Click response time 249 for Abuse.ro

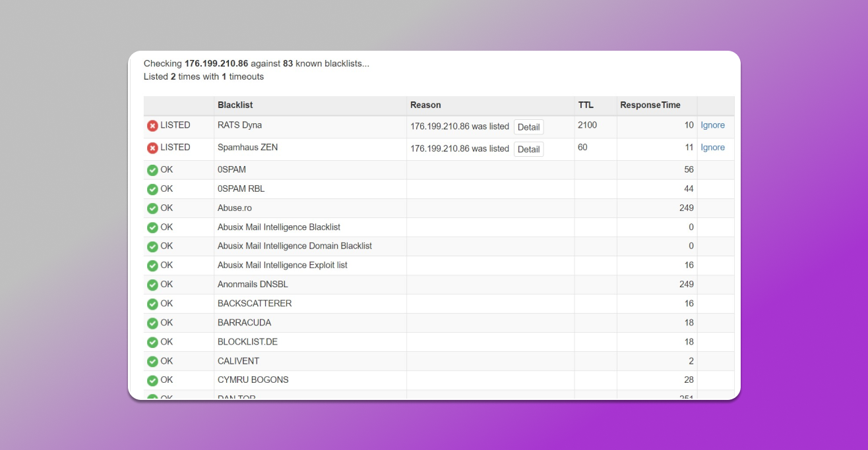click(x=686, y=208)
